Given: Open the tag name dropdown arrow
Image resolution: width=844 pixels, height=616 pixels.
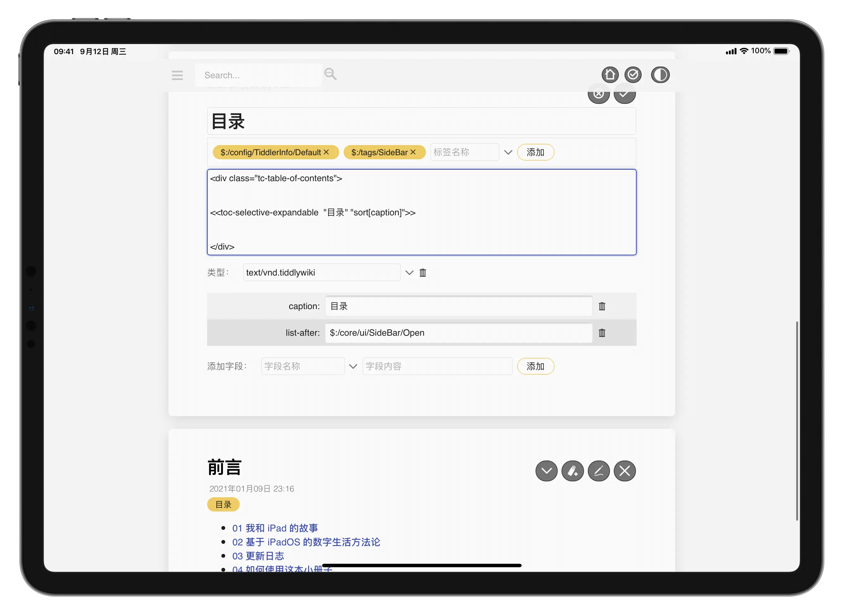Looking at the screenshot, I should click(x=508, y=152).
